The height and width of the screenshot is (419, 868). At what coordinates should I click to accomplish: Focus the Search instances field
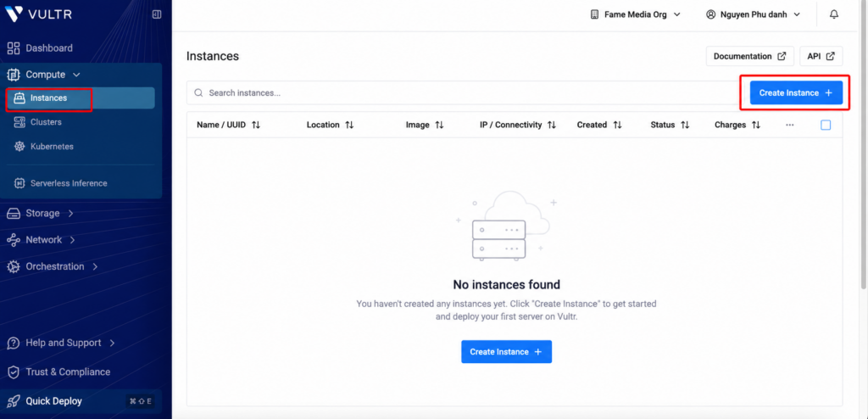(464, 93)
